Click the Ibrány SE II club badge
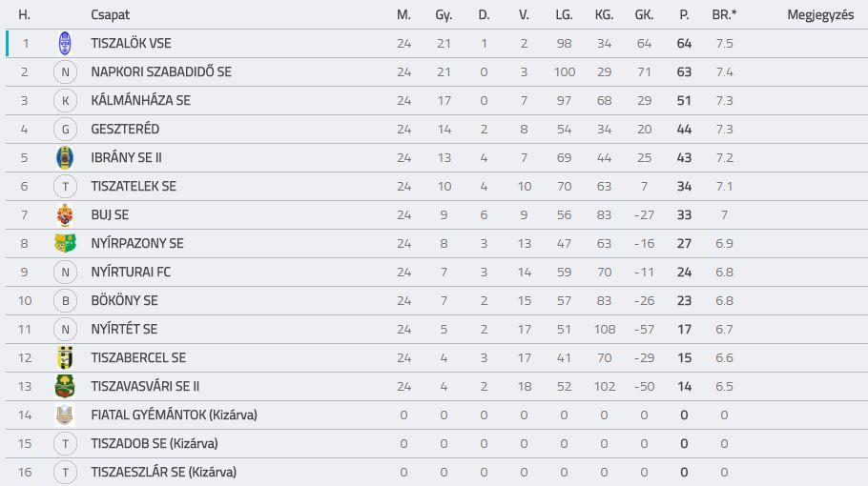 point(65,157)
